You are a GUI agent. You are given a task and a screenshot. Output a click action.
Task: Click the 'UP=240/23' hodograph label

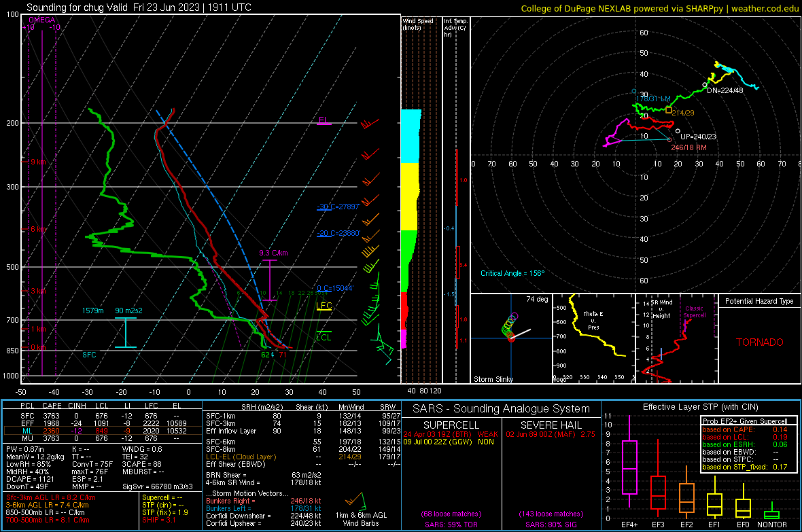[698, 137]
